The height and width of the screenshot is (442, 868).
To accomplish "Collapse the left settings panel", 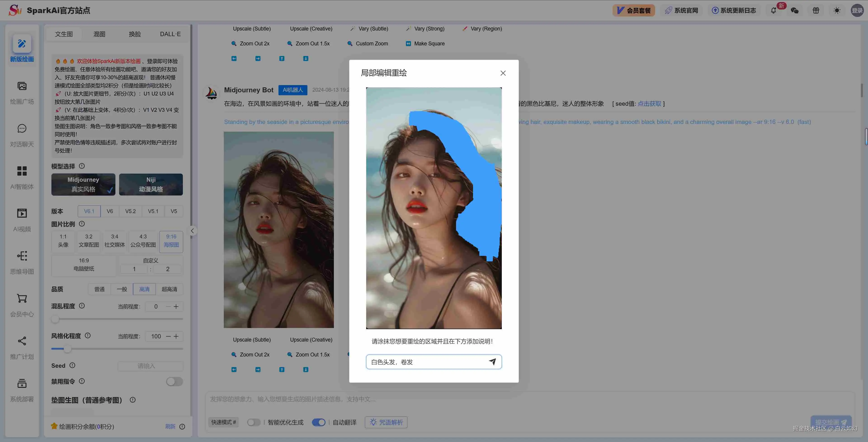I will pyautogui.click(x=192, y=231).
